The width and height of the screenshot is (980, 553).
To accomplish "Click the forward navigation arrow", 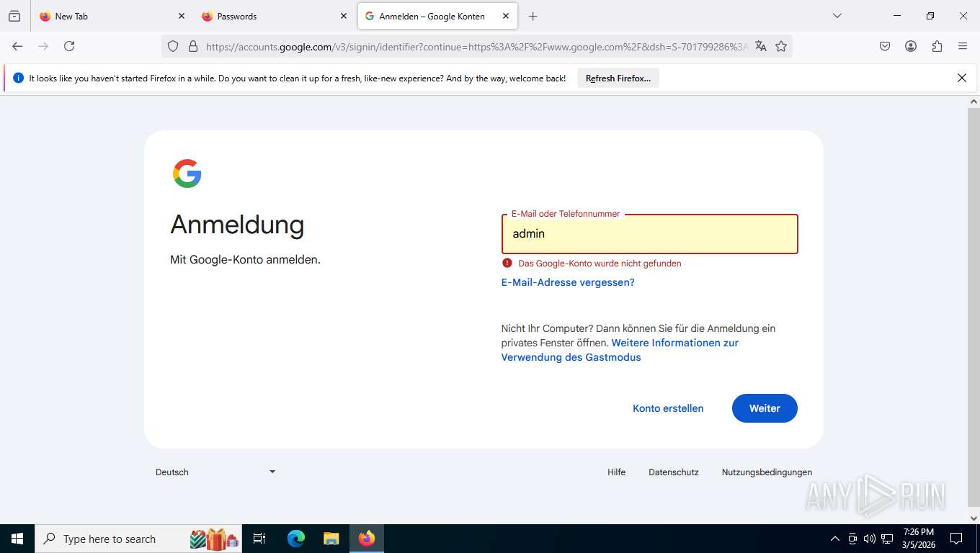I will (43, 46).
